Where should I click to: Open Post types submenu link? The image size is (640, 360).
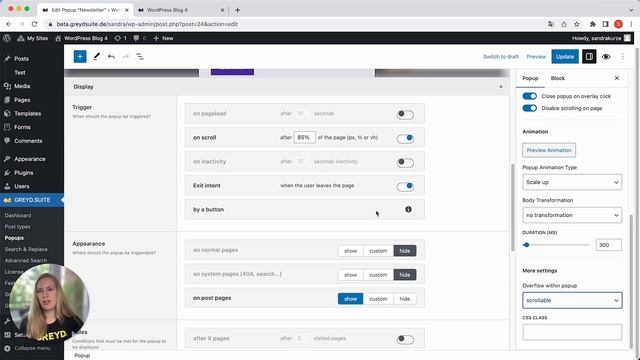18,227
